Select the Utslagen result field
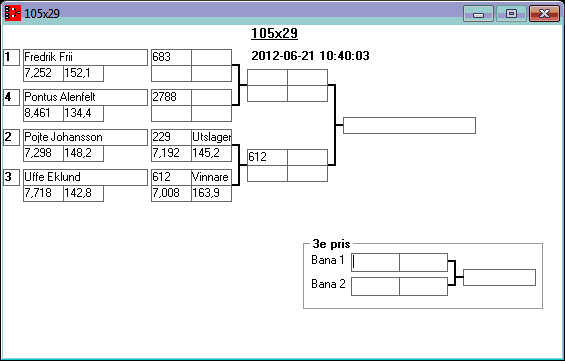 coord(212,138)
